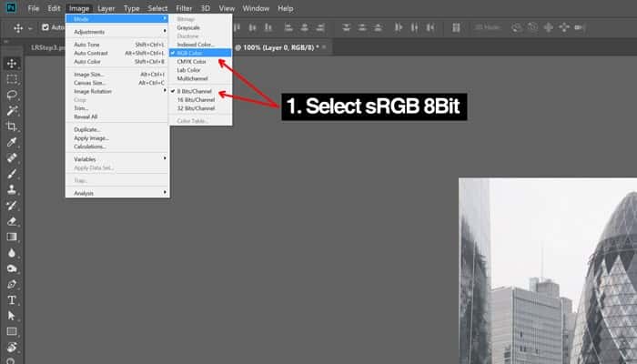Open the Filter menu
The height and width of the screenshot is (364, 637).
click(184, 8)
